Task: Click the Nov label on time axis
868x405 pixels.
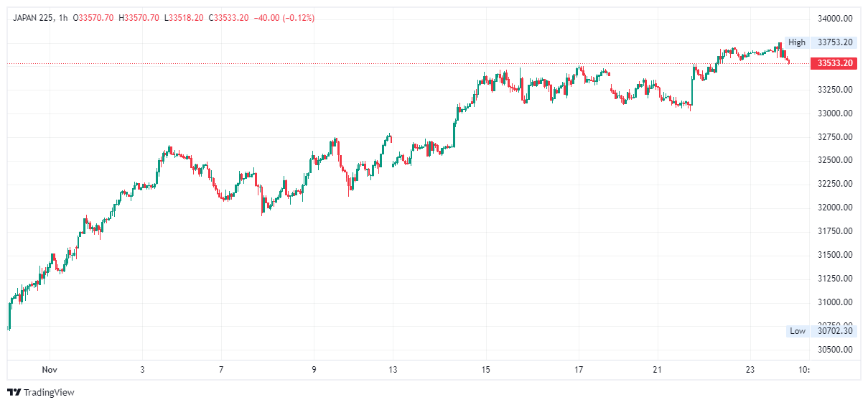Action: 50,370
